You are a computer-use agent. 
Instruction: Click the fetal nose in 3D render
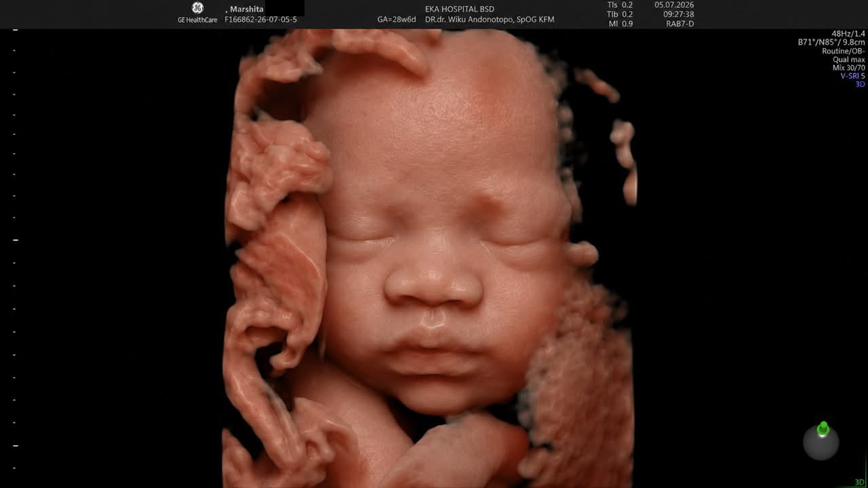click(x=433, y=283)
